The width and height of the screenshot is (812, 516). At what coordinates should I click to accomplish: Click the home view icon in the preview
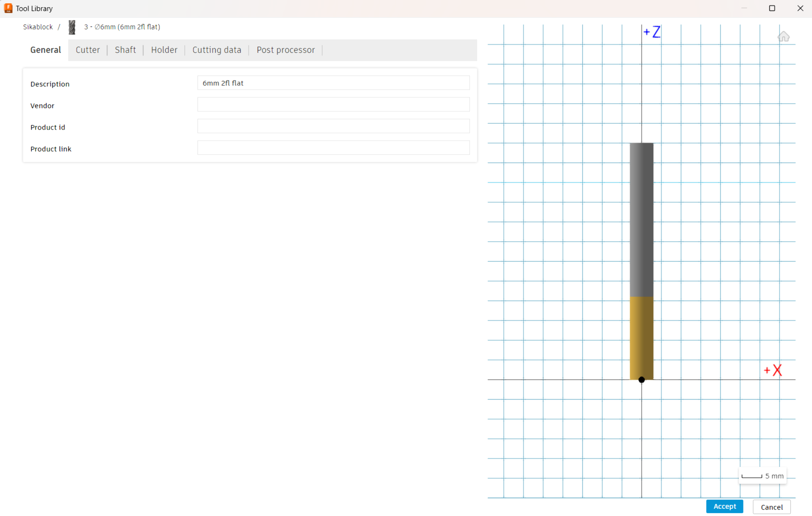pos(783,37)
